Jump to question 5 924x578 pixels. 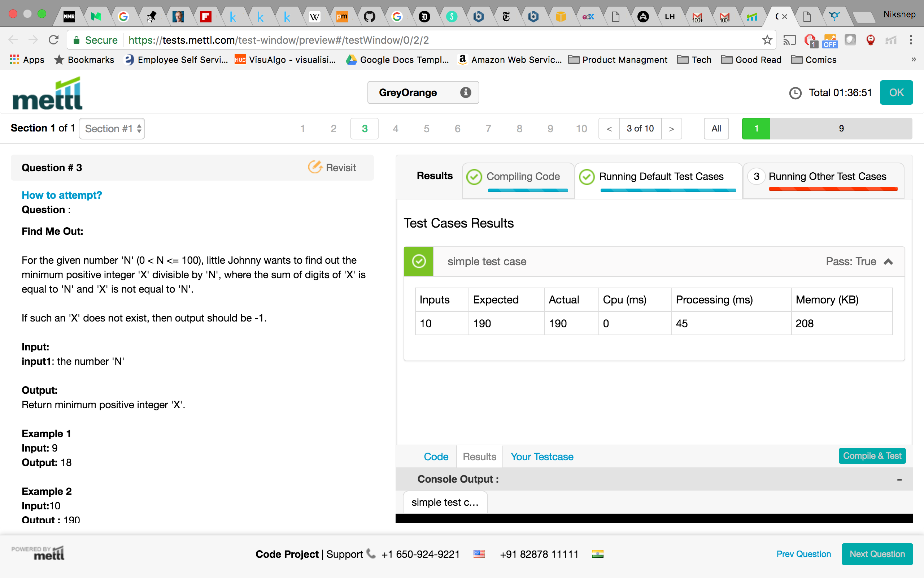coord(427,129)
